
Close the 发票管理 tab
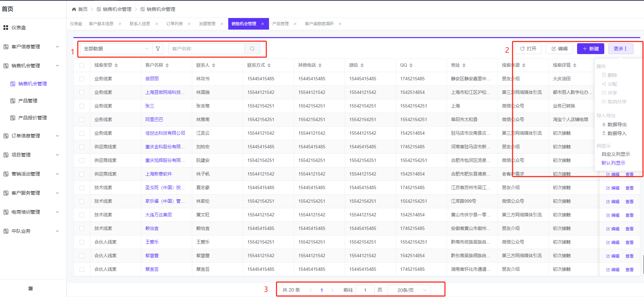[x=222, y=24]
